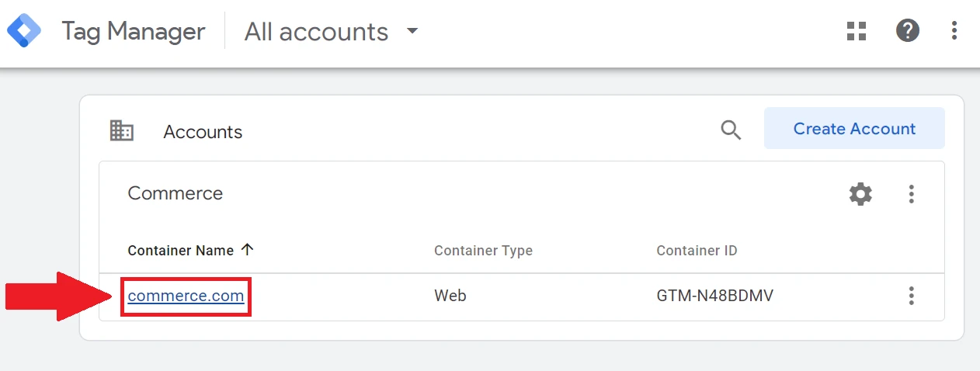
Task: Open the Google apps grid
Action: pos(857,31)
